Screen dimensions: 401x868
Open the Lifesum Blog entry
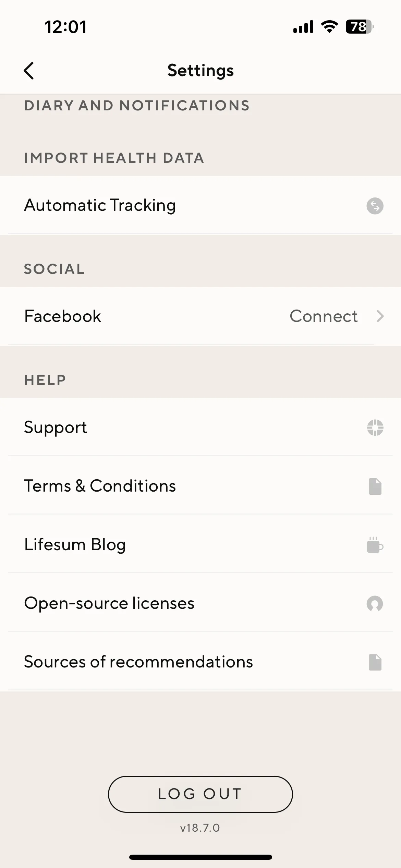point(200,544)
